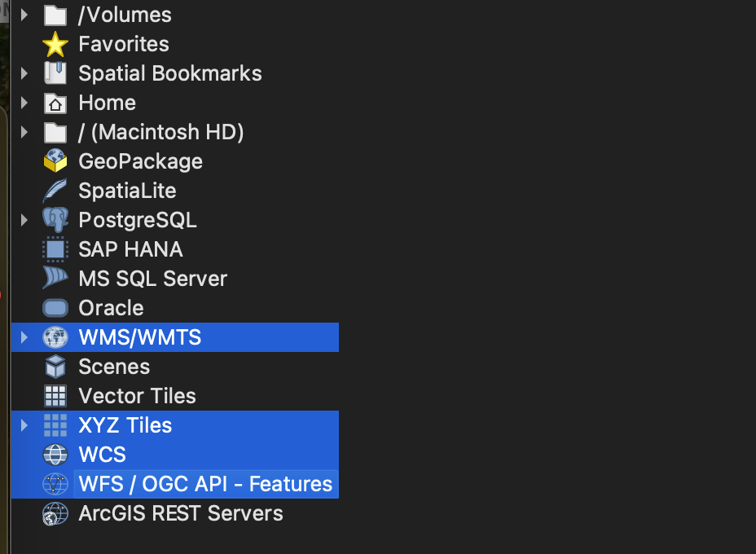Select the WFS / OGC API - Features entry

point(204,483)
